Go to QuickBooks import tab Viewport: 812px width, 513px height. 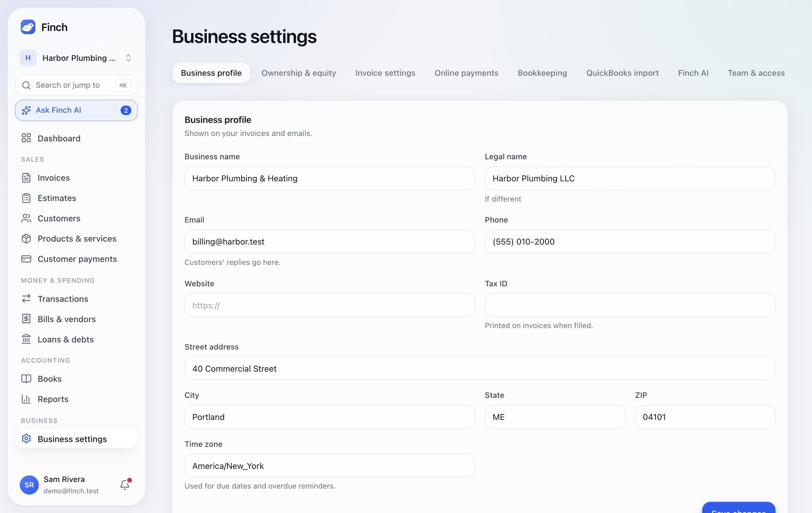point(622,73)
